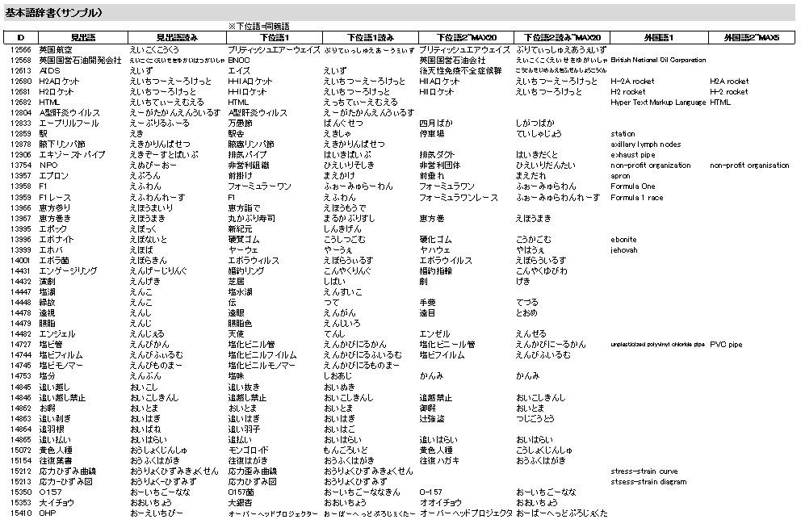Select the エキゾーストパイプ headword
This screenshot has height=532, width=801.
[72, 155]
